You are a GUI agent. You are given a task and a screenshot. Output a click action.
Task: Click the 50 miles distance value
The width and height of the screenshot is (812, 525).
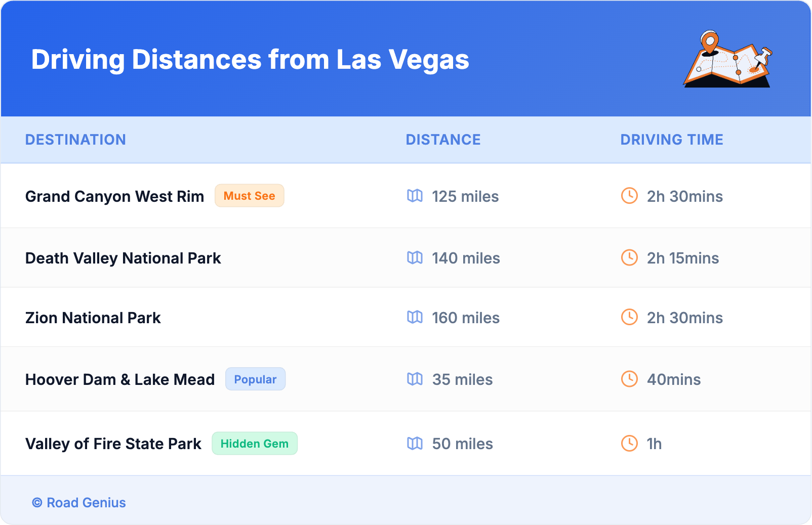coord(462,444)
